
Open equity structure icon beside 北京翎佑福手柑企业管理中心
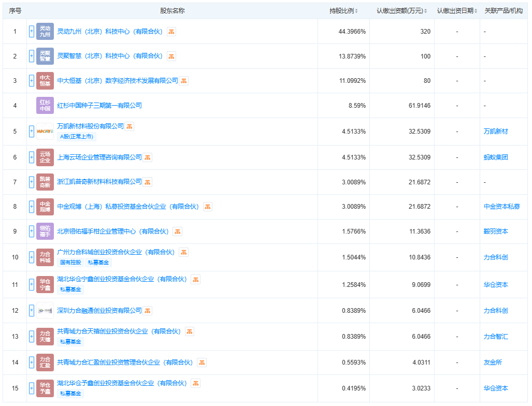click(x=178, y=231)
